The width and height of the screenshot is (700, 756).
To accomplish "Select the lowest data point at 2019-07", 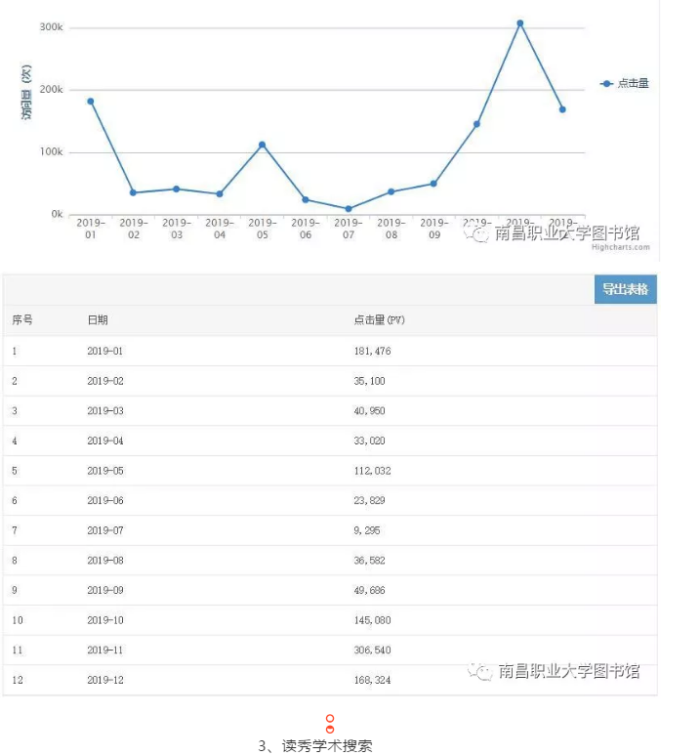I will (348, 209).
